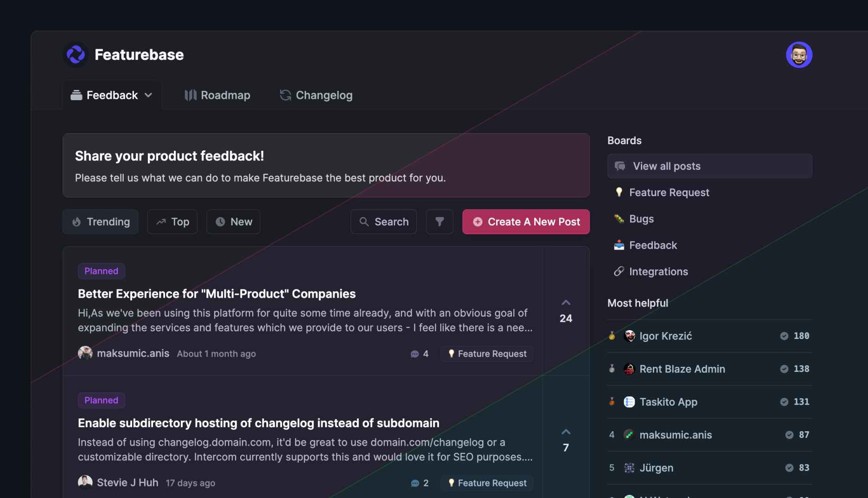Click Create A New Post button
The width and height of the screenshot is (868, 498).
(x=526, y=222)
